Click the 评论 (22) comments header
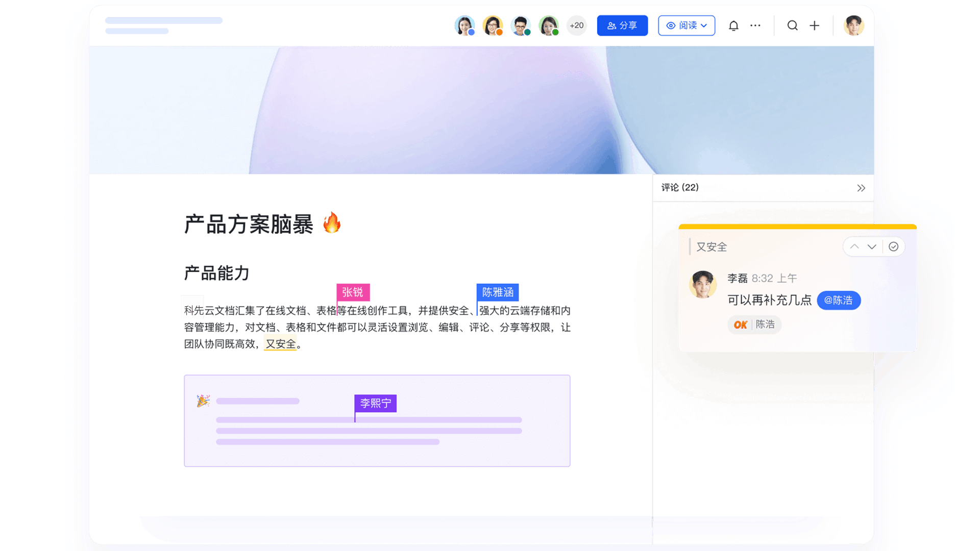 [x=680, y=188]
